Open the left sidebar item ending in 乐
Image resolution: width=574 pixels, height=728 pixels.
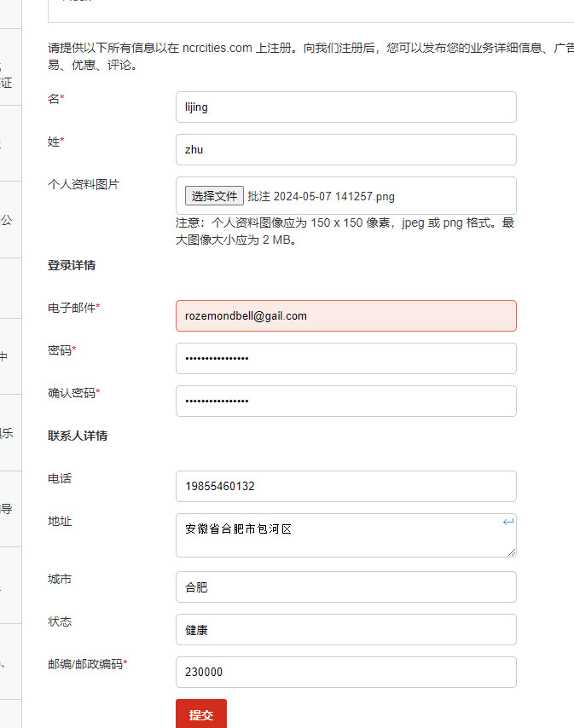coord(7,432)
